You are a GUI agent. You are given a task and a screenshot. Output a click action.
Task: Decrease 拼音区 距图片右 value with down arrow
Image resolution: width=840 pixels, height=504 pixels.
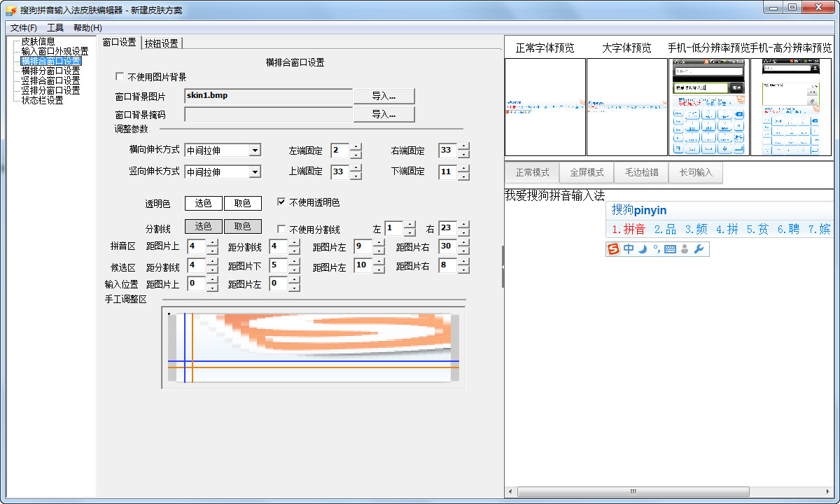pyautogui.click(x=463, y=250)
